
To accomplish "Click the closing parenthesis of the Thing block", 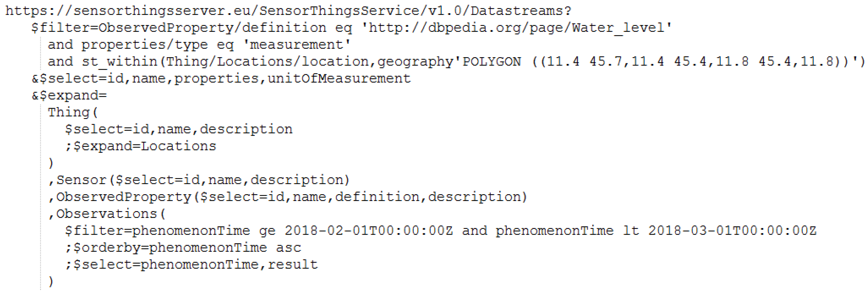I will pyautogui.click(x=51, y=163).
